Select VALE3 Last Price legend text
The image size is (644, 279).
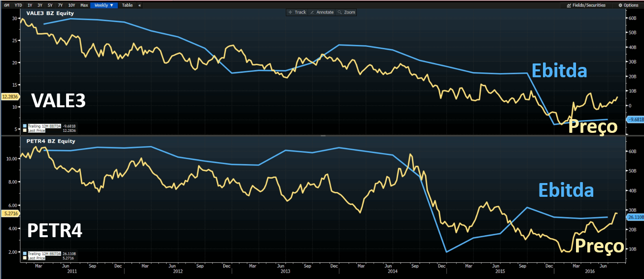click(x=36, y=130)
